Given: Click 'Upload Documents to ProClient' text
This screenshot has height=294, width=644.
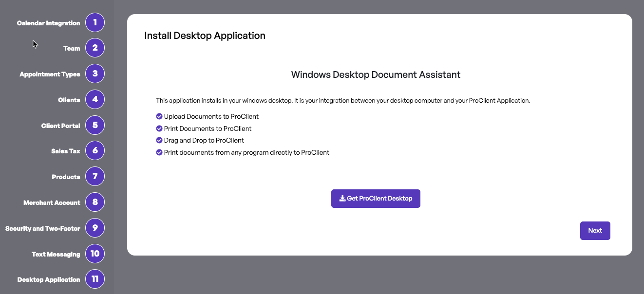Looking at the screenshot, I should click(211, 117).
